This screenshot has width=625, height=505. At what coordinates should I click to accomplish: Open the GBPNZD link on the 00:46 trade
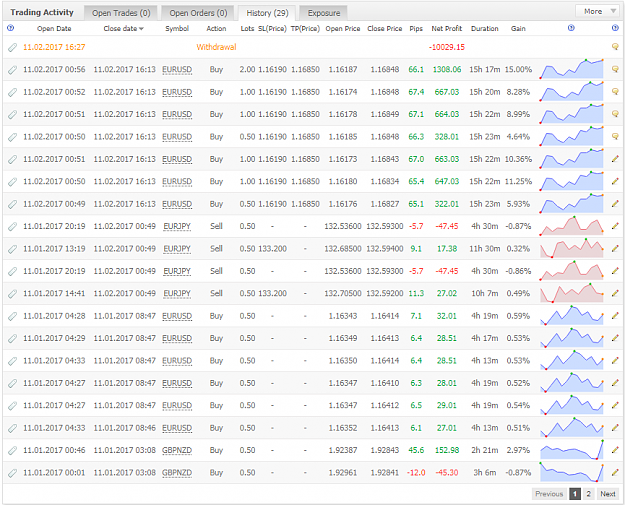177,450
